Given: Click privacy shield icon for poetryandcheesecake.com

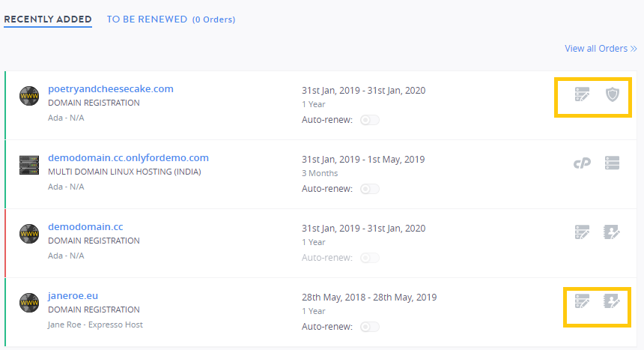Looking at the screenshot, I should point(613,94).
